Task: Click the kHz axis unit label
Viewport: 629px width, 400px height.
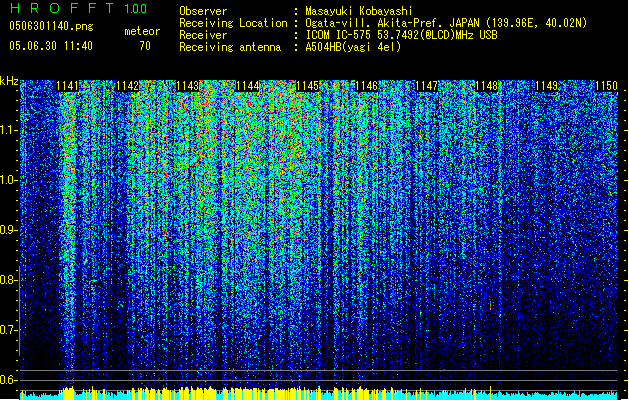Action: [9, 81]
